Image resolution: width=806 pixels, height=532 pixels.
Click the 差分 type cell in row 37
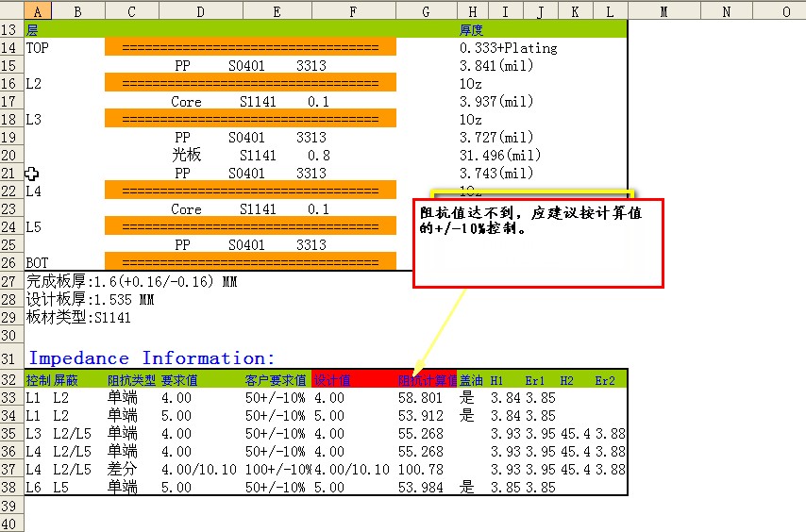[123, 470]
